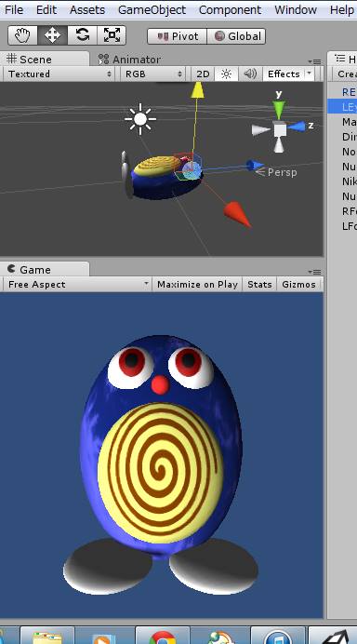Open the RGB render mode dropdown
The width and height of the screenshot is (357, 644).
click(153, 74)
